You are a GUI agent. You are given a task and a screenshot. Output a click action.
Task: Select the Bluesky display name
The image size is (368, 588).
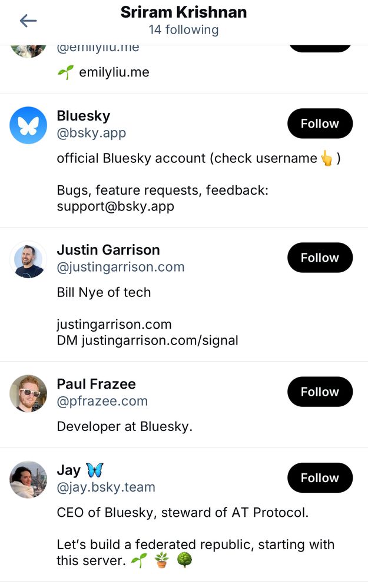pyautogui.click(x=83, y=116)
